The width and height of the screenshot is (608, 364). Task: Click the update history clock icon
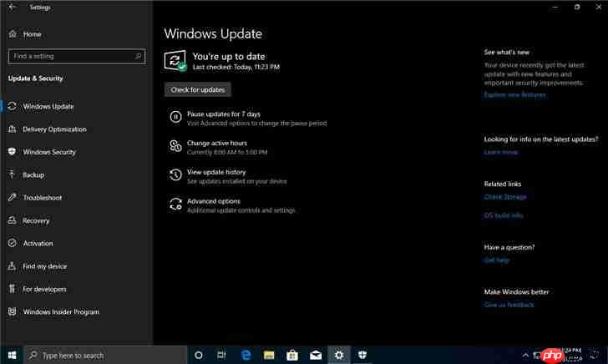[x=175, y=174]
